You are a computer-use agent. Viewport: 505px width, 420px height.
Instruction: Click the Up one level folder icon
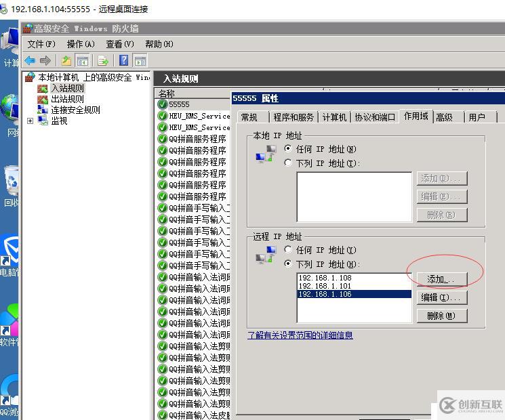coord(66,60)
